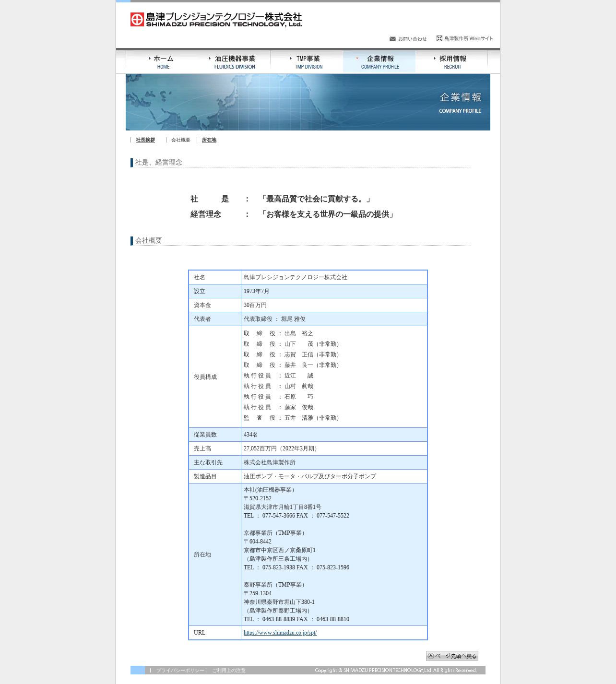This screenshot has width=616, height=684.
Task: Click the 主な取引先 table label
Action: coord(208,462)
